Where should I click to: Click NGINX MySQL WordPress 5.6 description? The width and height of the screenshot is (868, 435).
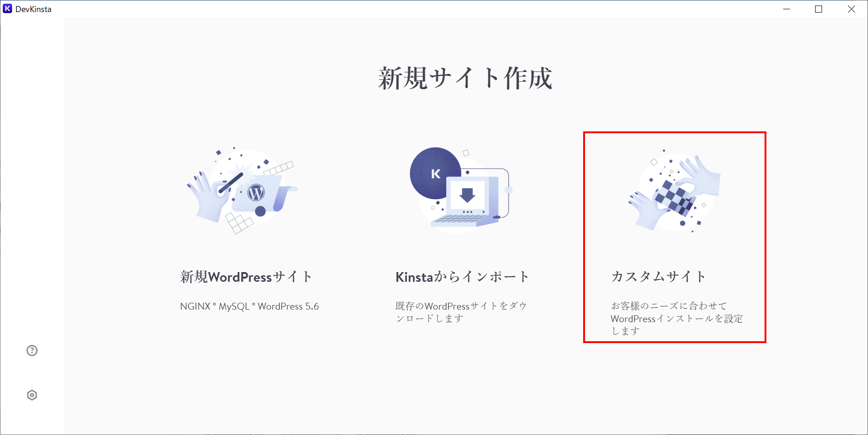(x=250, y=306)
